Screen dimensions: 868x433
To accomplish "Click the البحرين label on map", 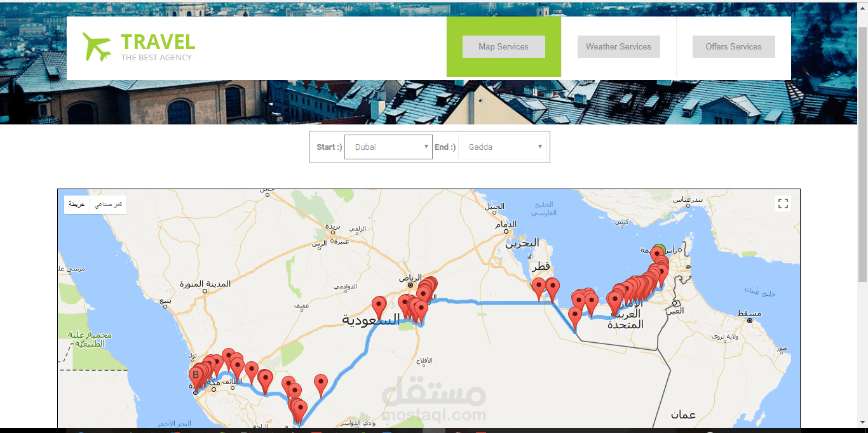I will point(522,243).
